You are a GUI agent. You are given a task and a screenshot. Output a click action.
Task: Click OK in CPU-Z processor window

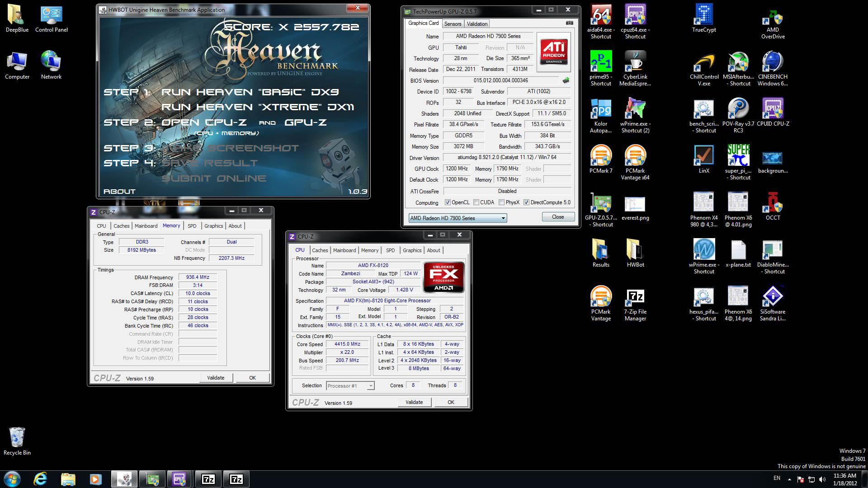pyautogui.click(x=451, y=402)
